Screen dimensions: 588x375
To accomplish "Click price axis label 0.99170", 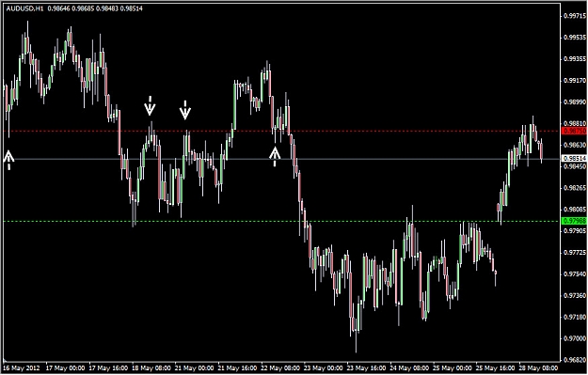I will point(576,80).
